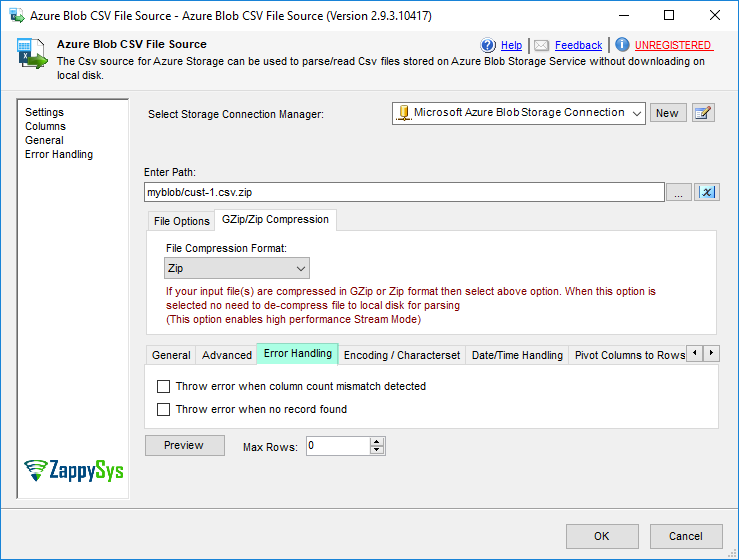Click the blue info icon beside UNREGISTERED
739x560 pixels.
(x=622, y=45)
